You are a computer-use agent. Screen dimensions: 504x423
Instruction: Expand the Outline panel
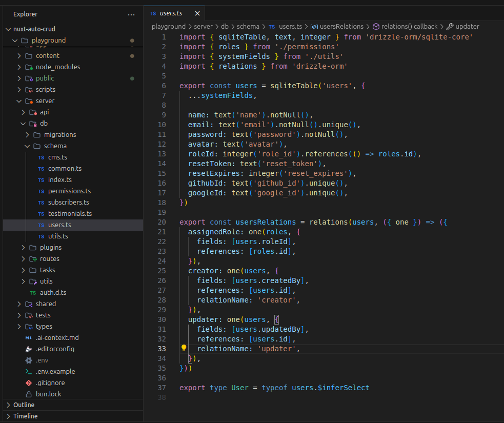tap(9, 405)
